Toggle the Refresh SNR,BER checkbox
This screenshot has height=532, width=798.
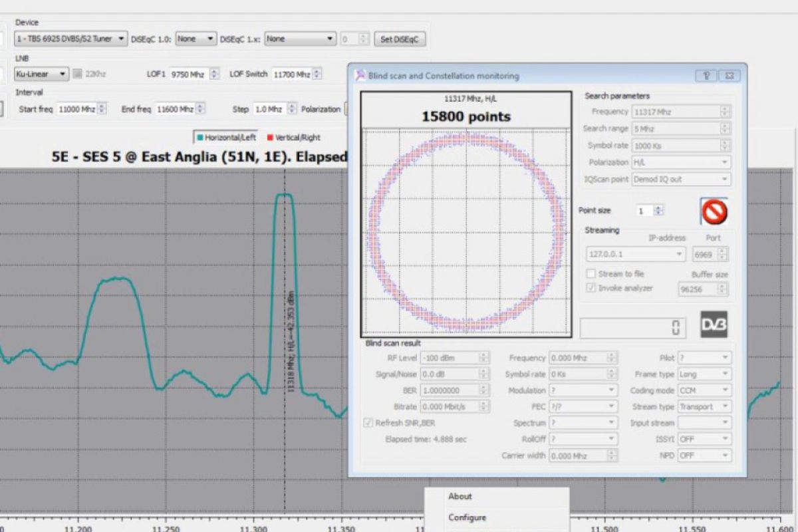coord(368,423)
